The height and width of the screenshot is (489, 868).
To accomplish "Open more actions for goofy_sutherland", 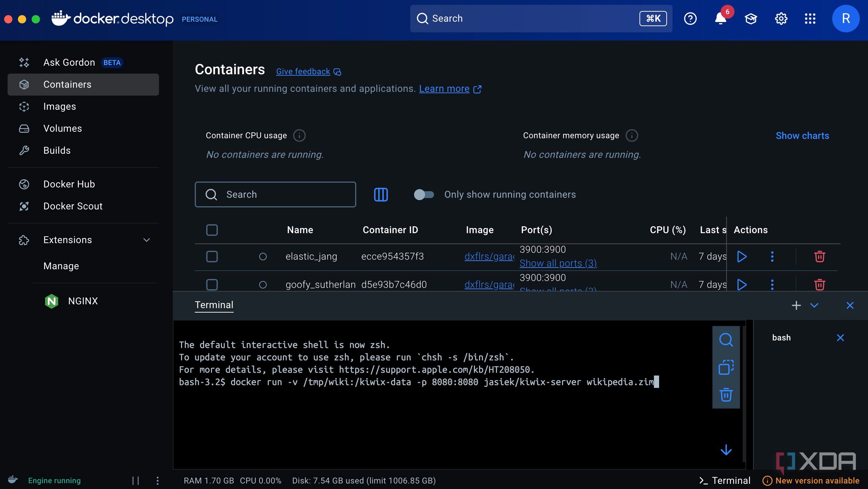I will tap(772, 285).
